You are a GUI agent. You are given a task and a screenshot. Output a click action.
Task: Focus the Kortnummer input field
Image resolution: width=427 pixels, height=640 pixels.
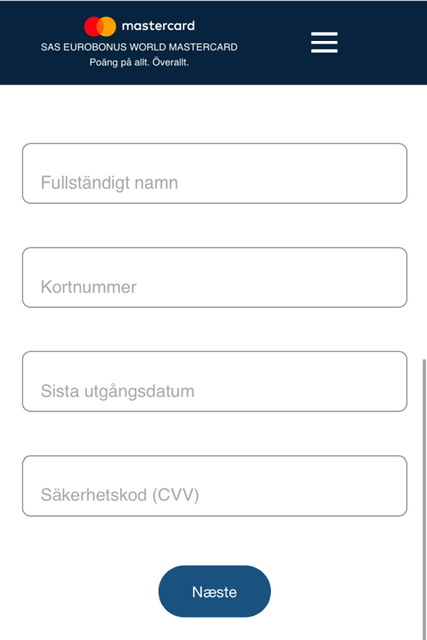(215, 278)
